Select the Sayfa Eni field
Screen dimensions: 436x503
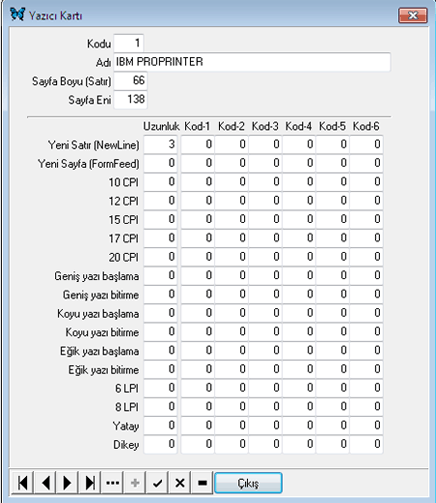(x=130, y=99)
